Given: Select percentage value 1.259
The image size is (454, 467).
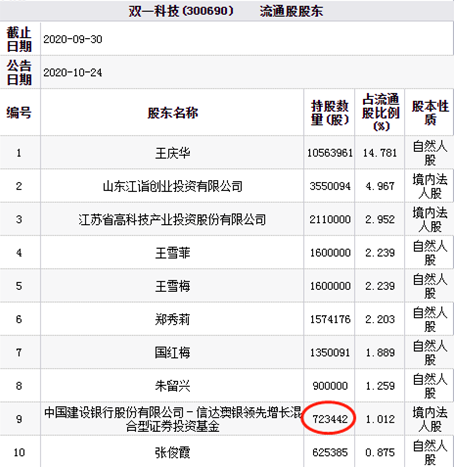Looking at the screenshot, I should [x=380, y=386].
